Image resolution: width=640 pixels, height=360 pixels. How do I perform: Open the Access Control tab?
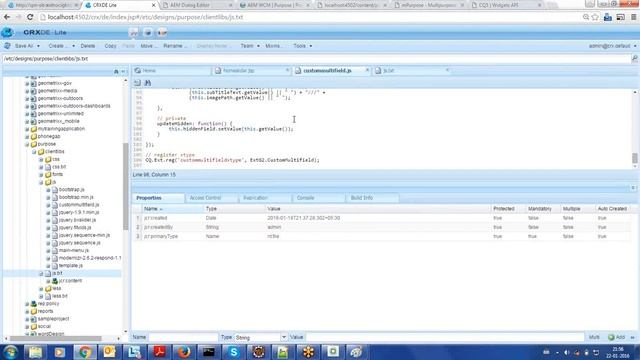coord(211,198)
